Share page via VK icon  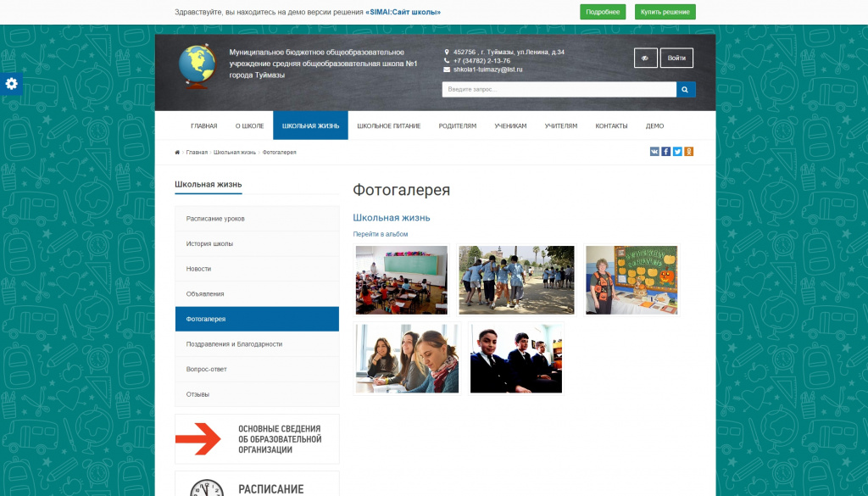coord(654,152)
